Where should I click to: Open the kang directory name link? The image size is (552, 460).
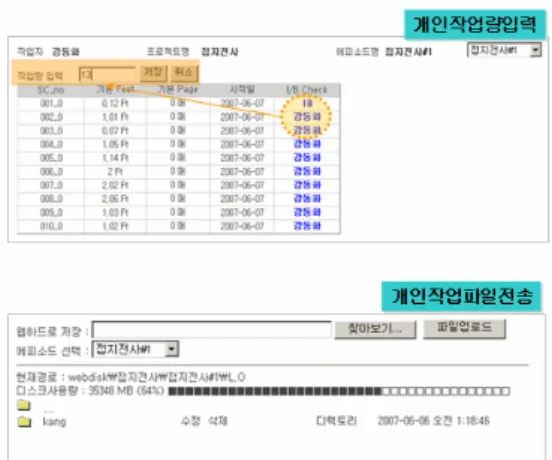point(54,421)
